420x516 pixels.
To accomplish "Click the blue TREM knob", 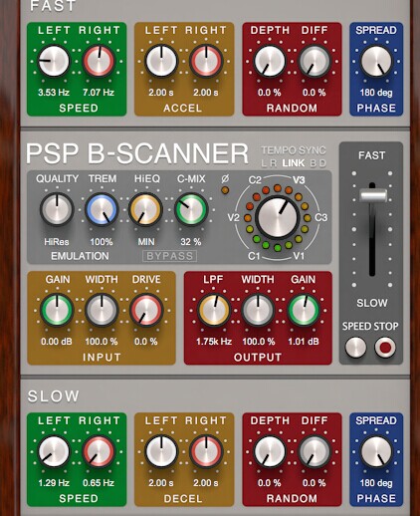I will 102,209.
